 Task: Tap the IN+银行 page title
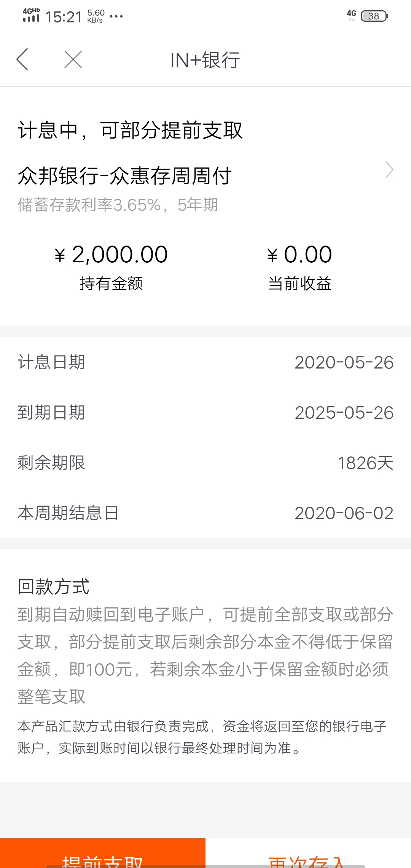pos(205,60)
